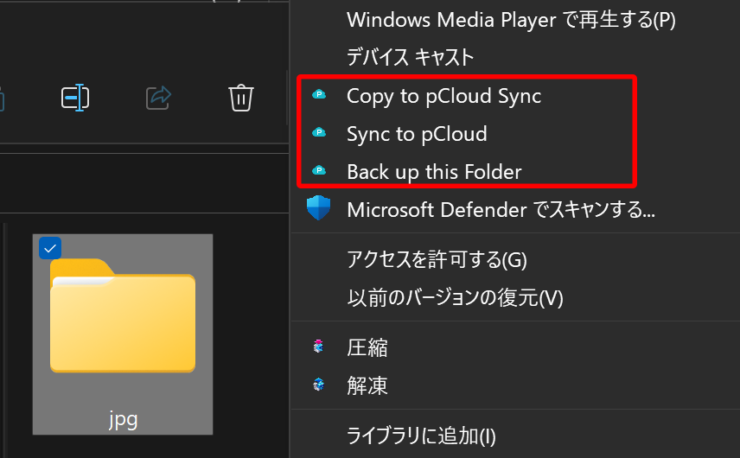Screen dimensions: 740x458
Task: Choose Back up this Folder
Action: (434, 172)
